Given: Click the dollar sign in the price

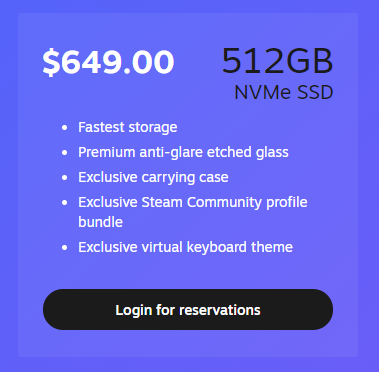Looking at the screenshot, I should coord(51,63).
